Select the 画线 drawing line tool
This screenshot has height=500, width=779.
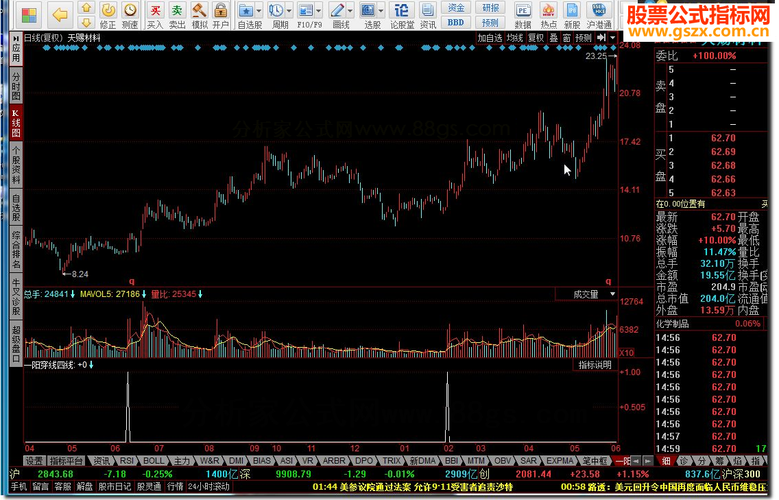click(x=338, y=15)
